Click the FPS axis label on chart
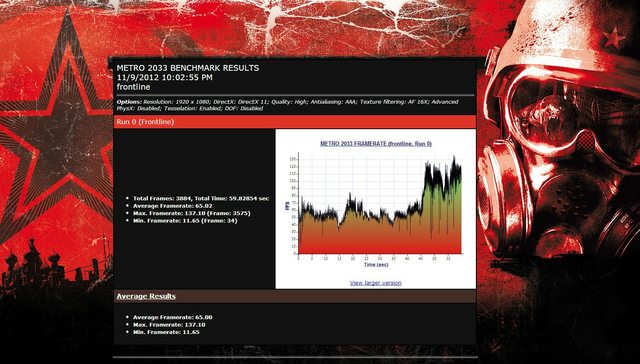 (287, 205)
